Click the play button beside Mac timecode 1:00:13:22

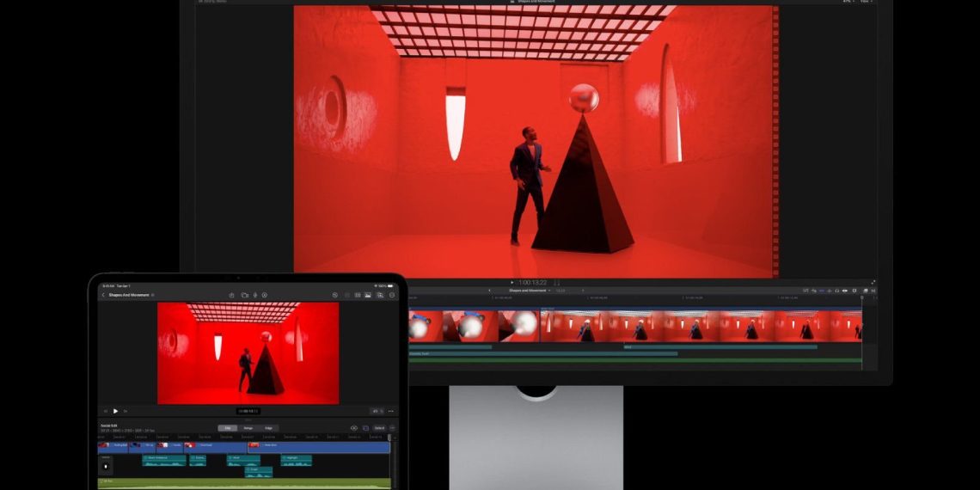point(512,282)
